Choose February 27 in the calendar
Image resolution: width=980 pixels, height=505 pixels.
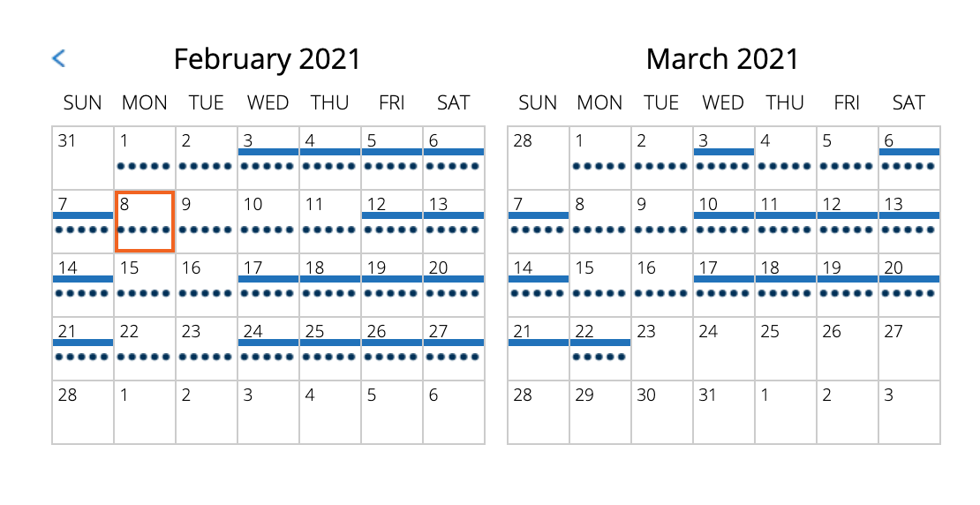[454, 348]
